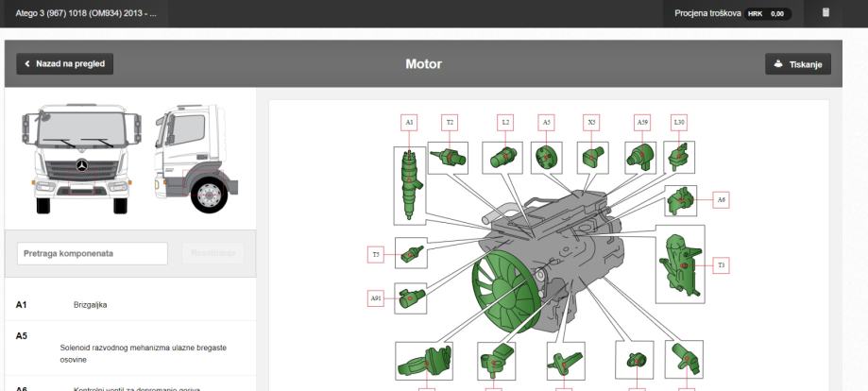Click the HRK 0,00 amount badge
The height and width of the screenshot is (391, 868).
(768, 14)
